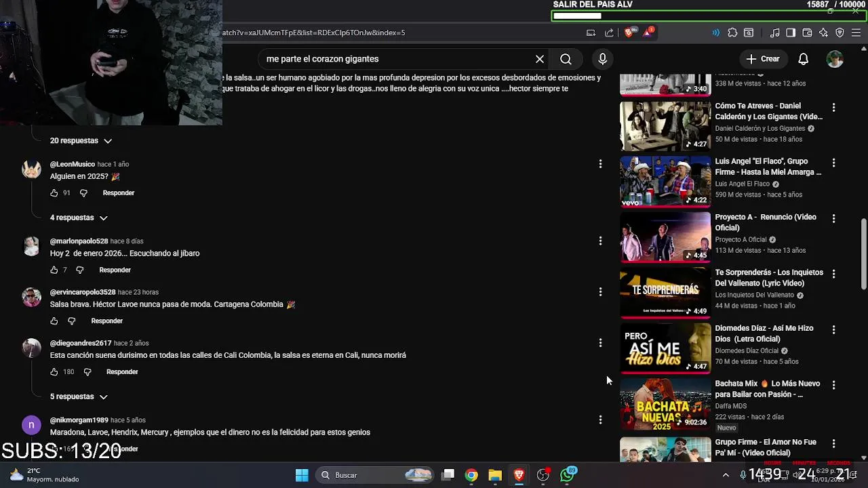Click the page vertical scrollbar thumb
Screen dimensions: 868x488
pyautogui.click(x=863, y=253)
